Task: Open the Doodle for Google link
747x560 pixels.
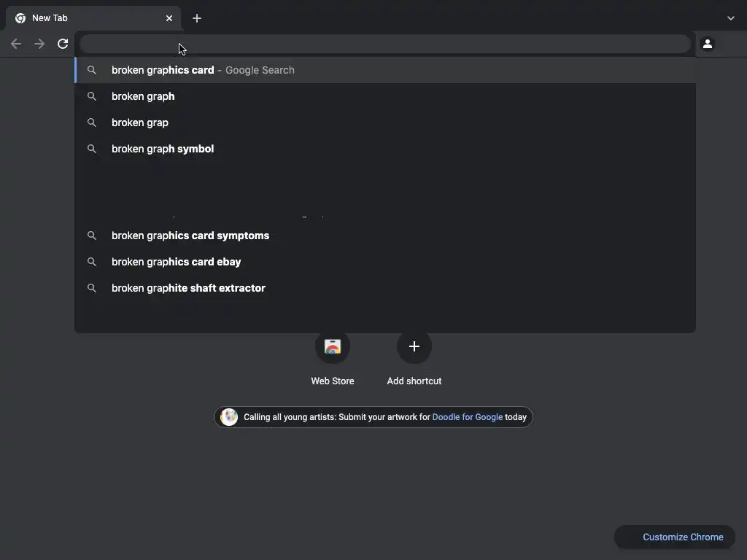Action: click(x=467, y=417)
